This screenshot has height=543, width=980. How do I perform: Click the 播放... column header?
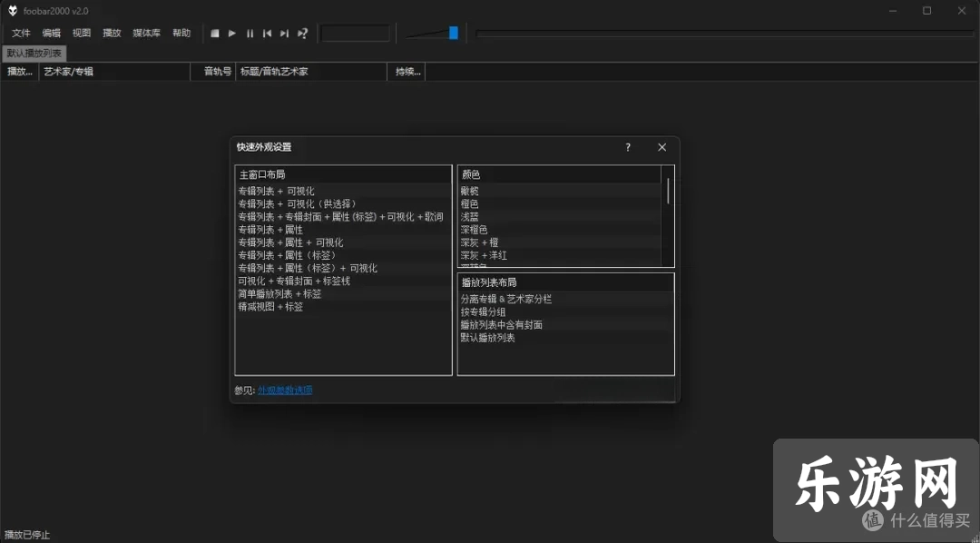pyautogui.click(x=20, y=72)
